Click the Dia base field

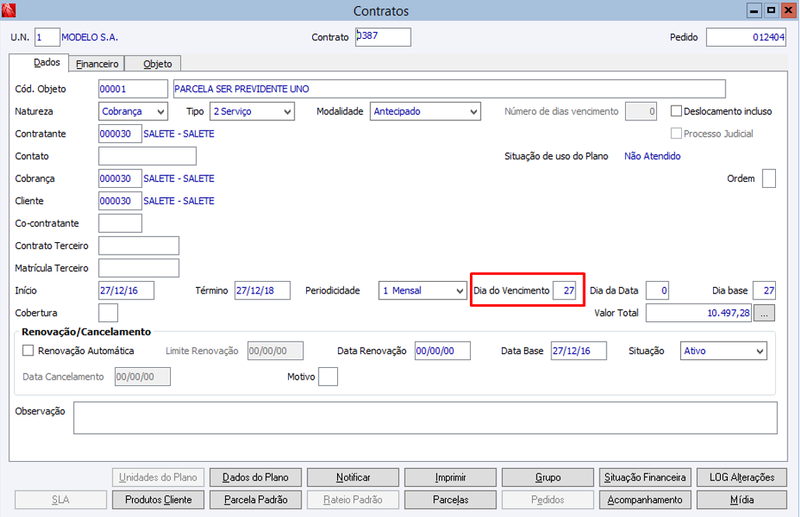pos(764,290)
